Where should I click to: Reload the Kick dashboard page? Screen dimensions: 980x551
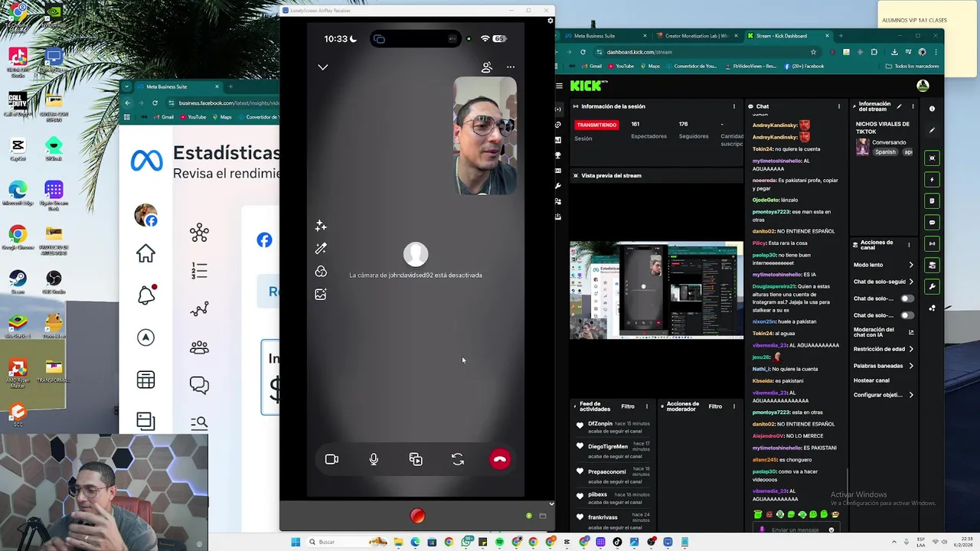point(583,52)
